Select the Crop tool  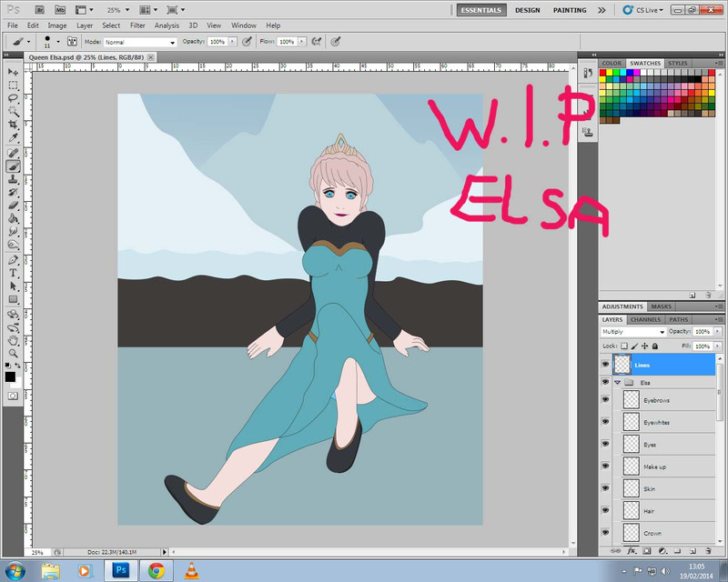click(x=13, y=125)
